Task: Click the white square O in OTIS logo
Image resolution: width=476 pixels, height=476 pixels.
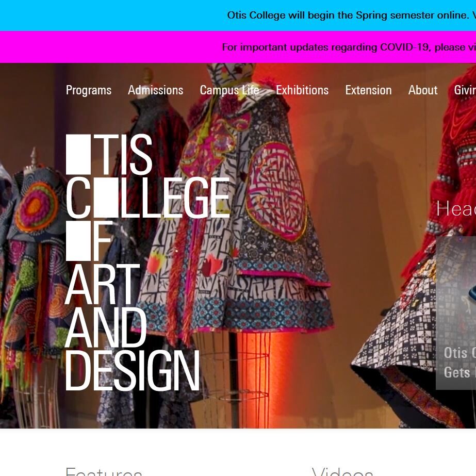Action: [78, 154]
